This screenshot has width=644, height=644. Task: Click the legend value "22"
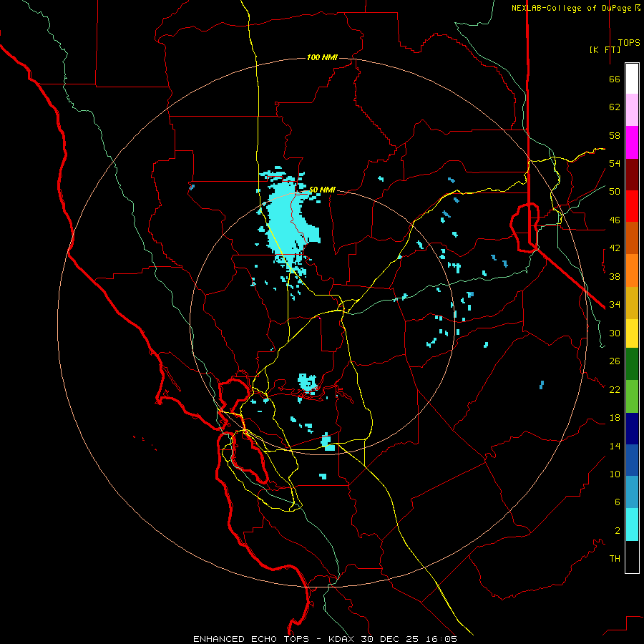615,389
